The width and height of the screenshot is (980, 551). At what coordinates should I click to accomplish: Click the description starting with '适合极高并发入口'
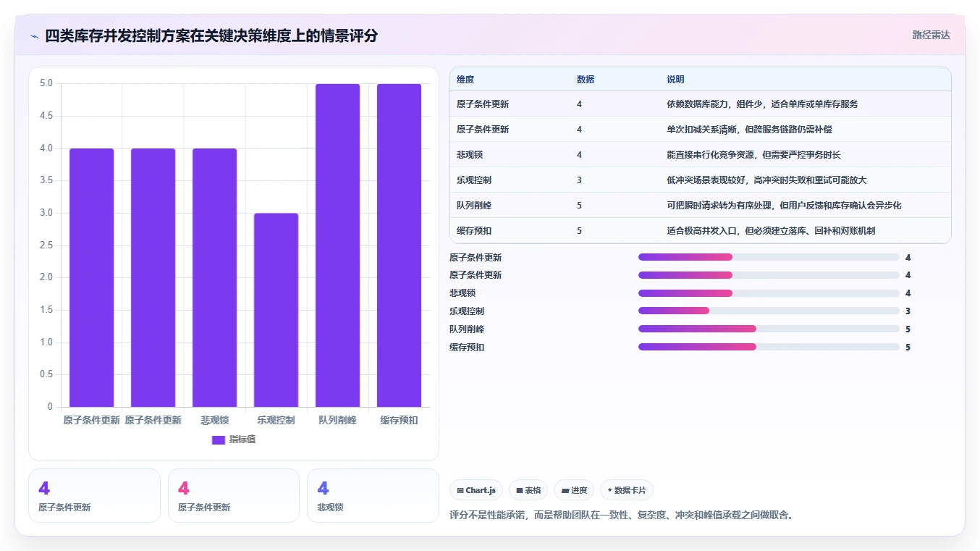[771, 231]
